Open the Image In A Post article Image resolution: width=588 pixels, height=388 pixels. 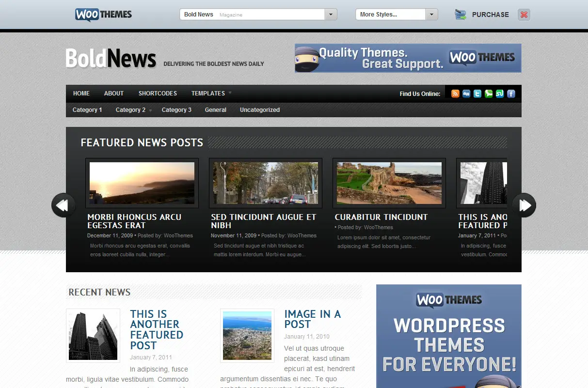click(313, 319)
